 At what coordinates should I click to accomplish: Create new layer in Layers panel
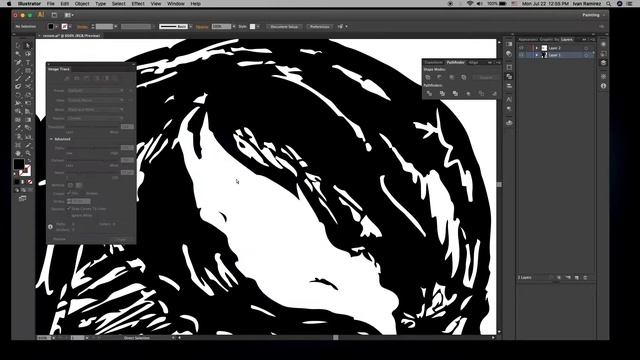coord(577,278)
